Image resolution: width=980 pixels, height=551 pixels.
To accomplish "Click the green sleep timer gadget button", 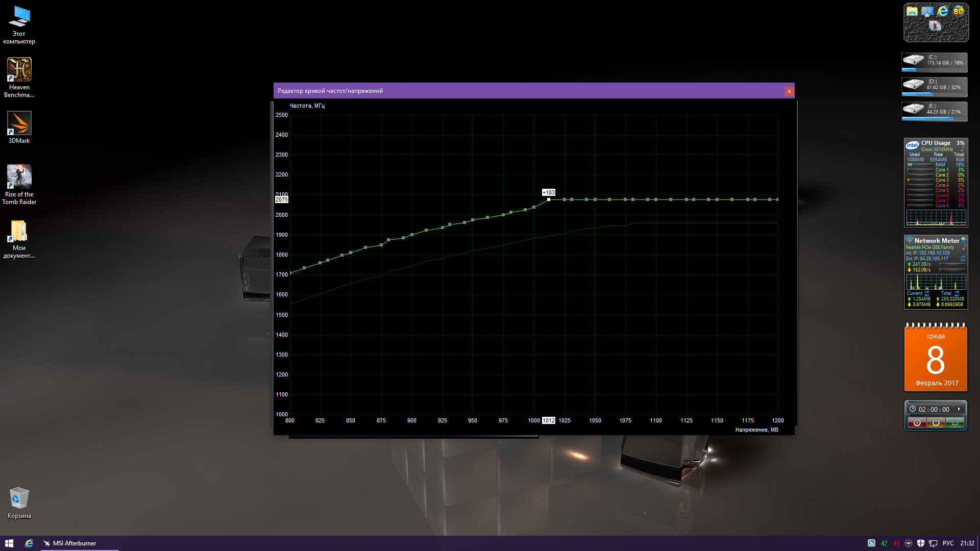I will pyautogui.click(x=954, y=422).
